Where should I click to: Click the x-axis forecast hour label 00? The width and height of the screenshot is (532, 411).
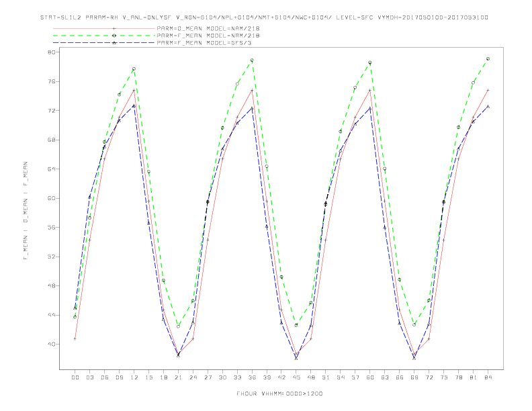tap(75, 377)
